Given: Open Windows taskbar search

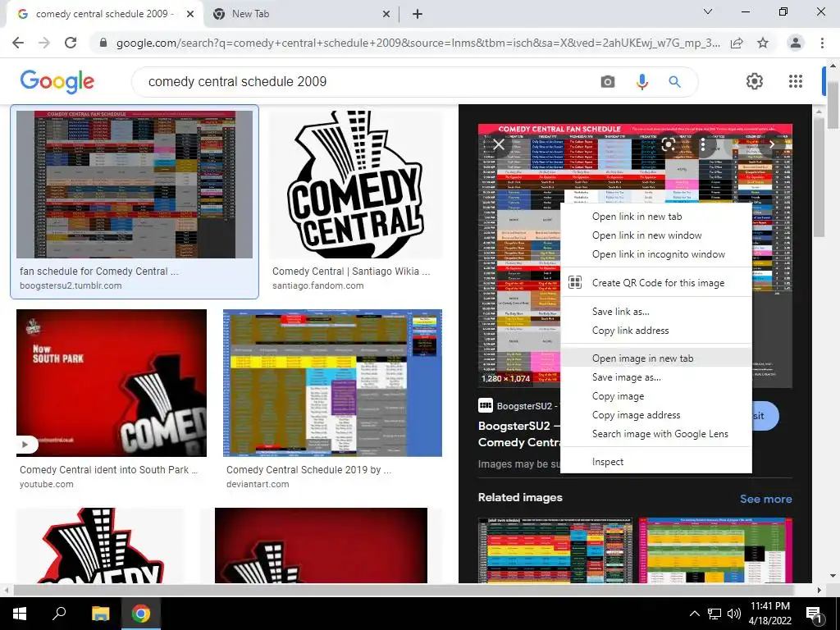Looking at the screenshot, I should pyautogui.click(x=59, y=614).
